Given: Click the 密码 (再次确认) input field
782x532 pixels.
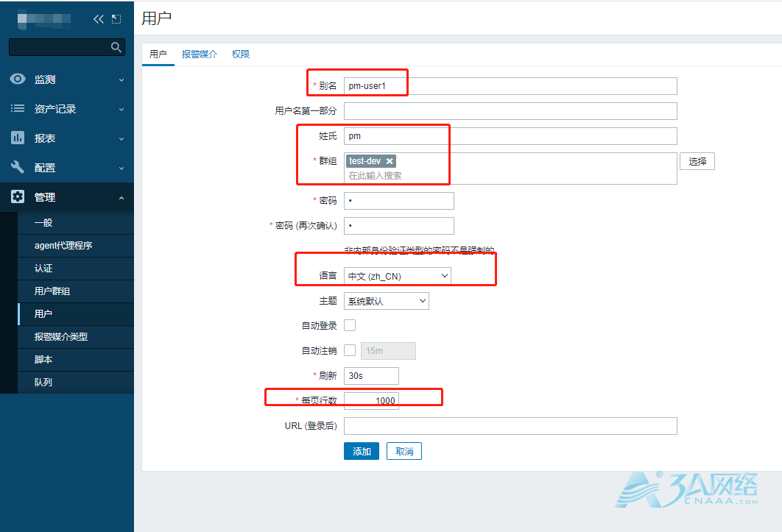Looking at the screenshot, I should coord(399,225).
